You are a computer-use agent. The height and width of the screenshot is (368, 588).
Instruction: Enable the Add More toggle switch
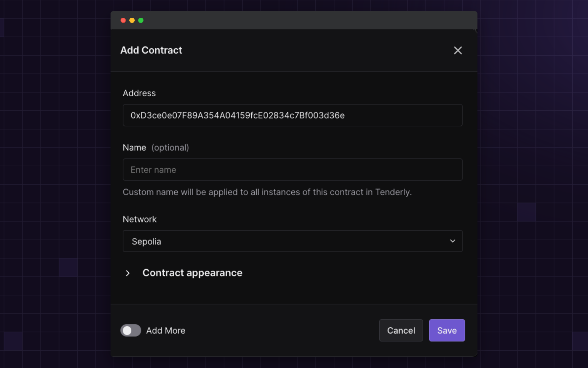[131, 330]
